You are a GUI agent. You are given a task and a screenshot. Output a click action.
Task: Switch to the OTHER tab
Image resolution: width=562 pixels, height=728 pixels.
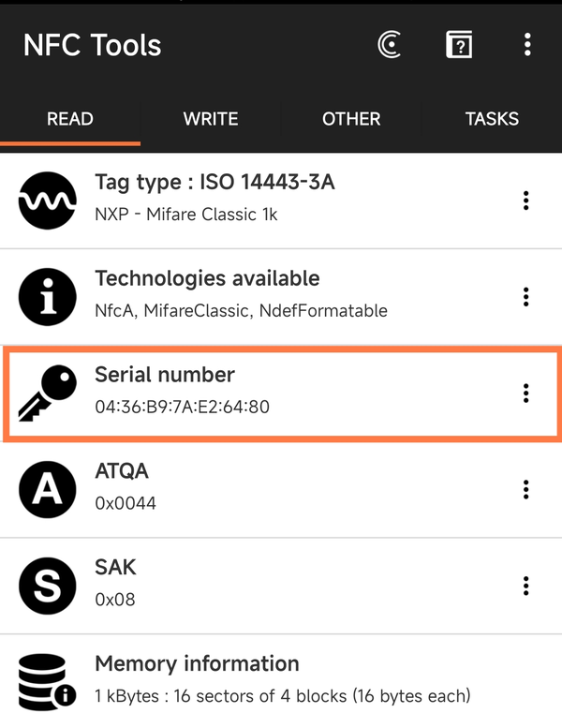pos(351,119)
